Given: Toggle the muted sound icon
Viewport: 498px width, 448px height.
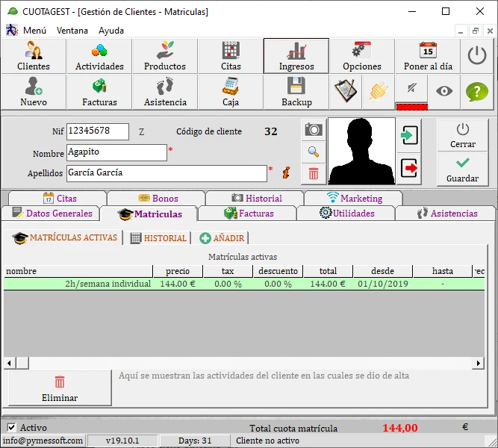Looking at the screenshot, I should point(411,88).
